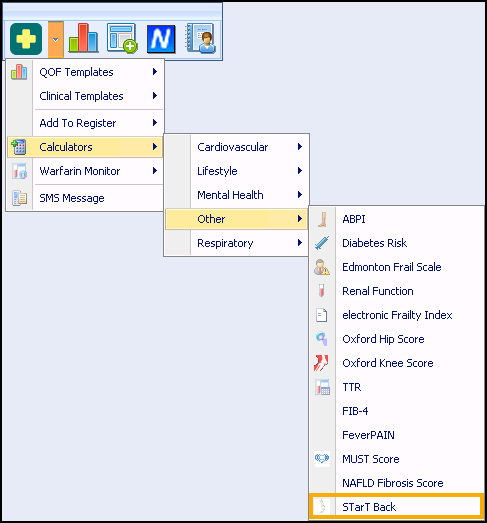The height and width of the screenshot is (523, 487).
Task: Open the orange dropdown arrow beside the cross
Action: (56, 40)
